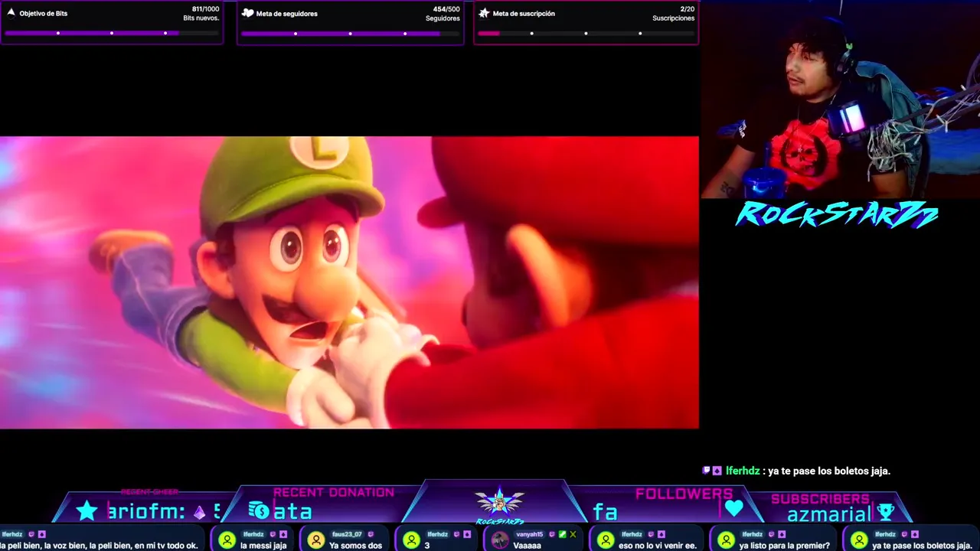This screenshot has height=551, width=980.
Task: Click the subscriber name azmarial
Action: point(829,514)
